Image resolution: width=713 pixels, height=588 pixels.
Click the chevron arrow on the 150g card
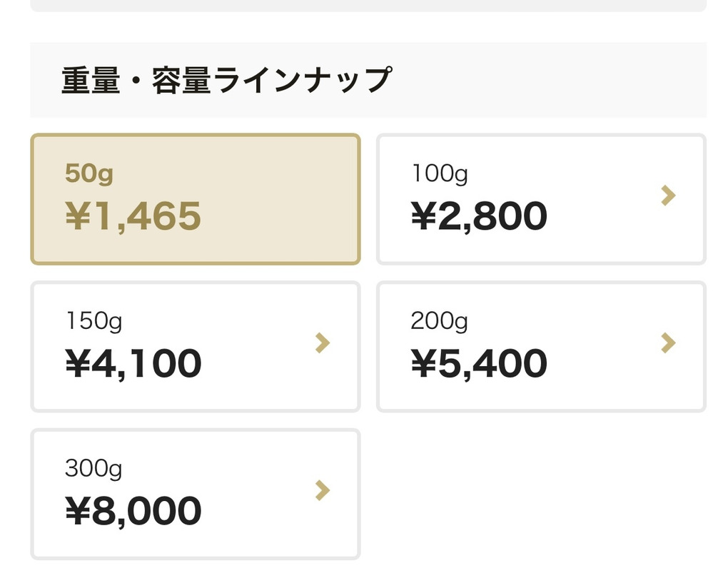tap(323, 343)
